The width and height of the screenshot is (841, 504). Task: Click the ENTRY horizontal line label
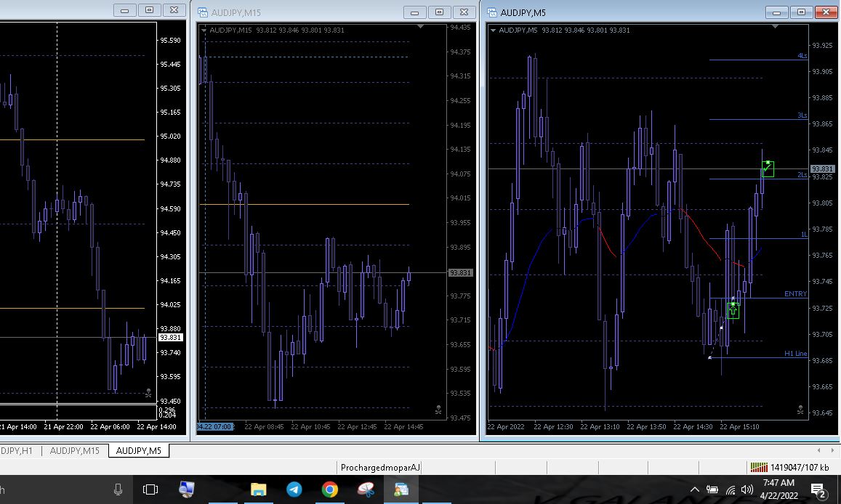[795, 294]
